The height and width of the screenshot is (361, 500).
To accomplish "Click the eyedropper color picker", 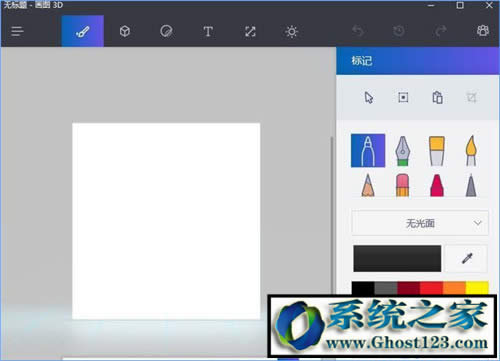I will [467, 258].
